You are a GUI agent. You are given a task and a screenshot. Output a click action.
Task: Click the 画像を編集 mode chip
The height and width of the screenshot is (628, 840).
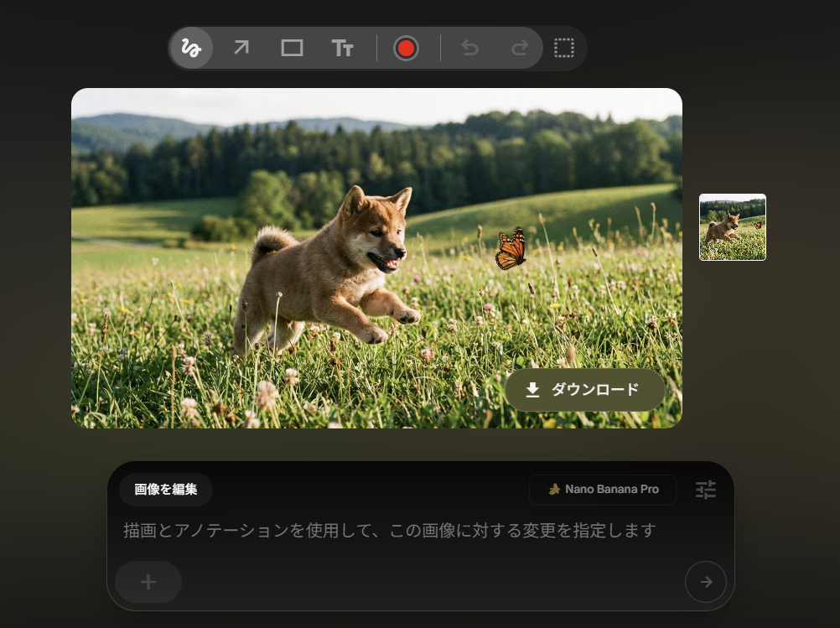pyautogui.click(x=166, y=490)
